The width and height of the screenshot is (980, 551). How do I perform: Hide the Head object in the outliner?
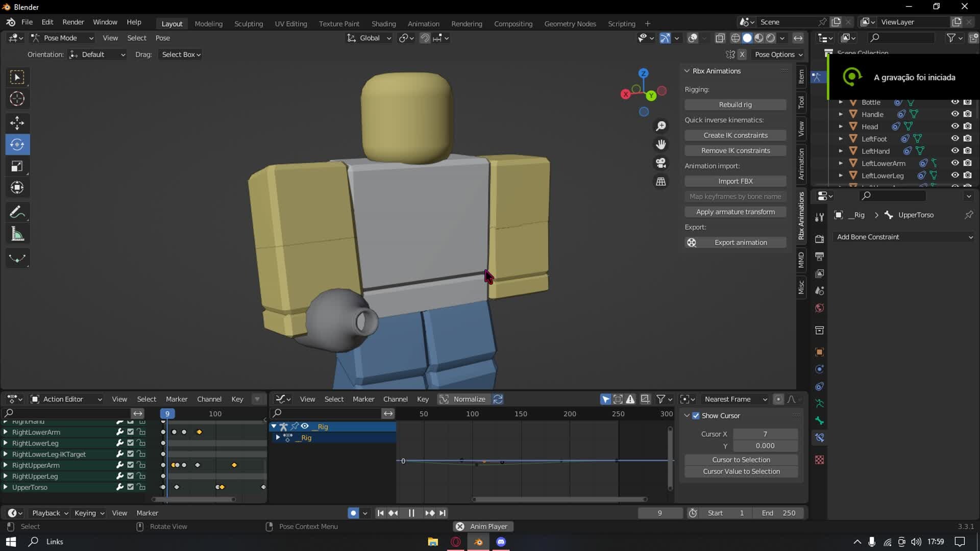[x=955, y=127]
